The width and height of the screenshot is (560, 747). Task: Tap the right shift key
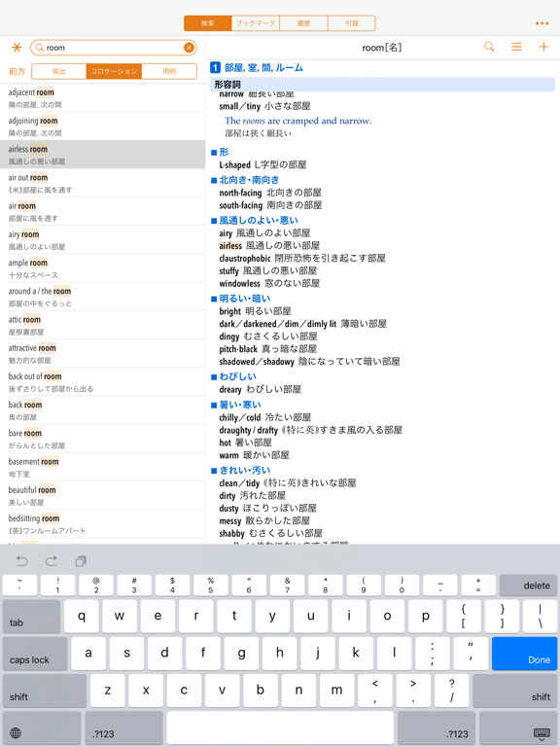tap(514, 691)
